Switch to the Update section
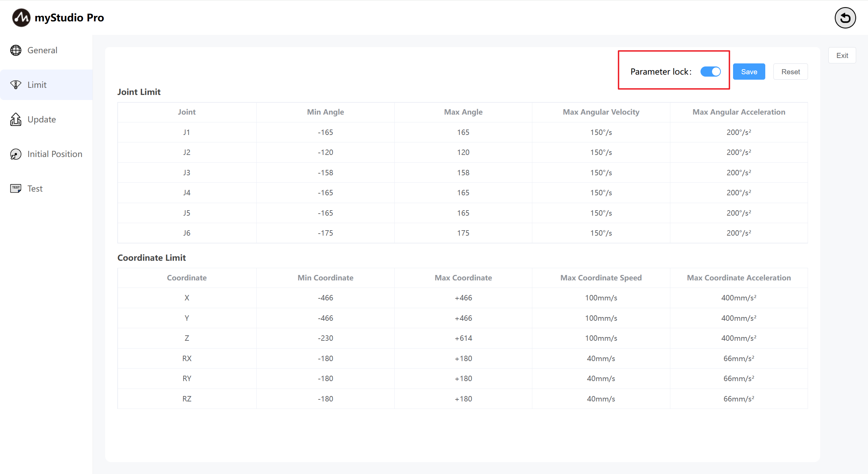This screenshot has width=868, height=474. 42,119
